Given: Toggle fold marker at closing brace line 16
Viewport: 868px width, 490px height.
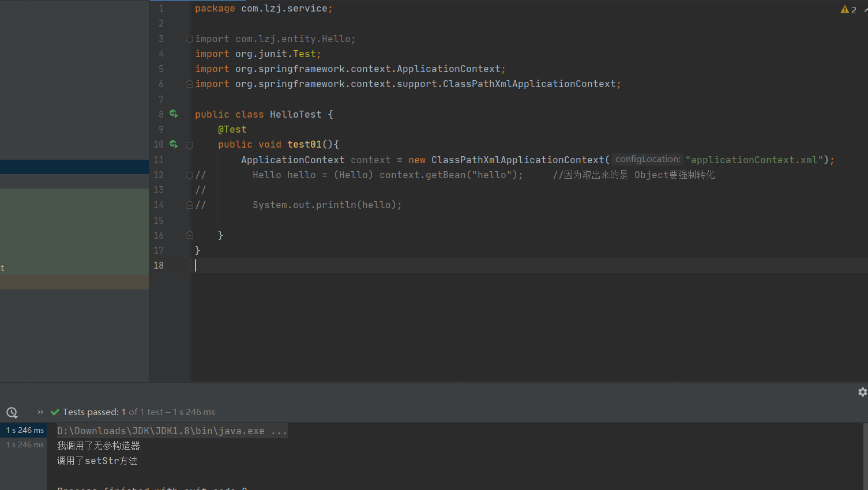Looking at the screenshot, I should 189,235.
